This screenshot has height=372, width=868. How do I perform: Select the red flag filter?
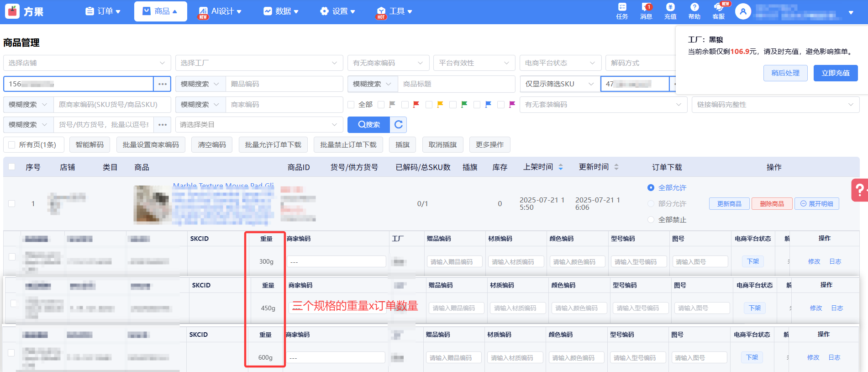click(x=416, y=105)
